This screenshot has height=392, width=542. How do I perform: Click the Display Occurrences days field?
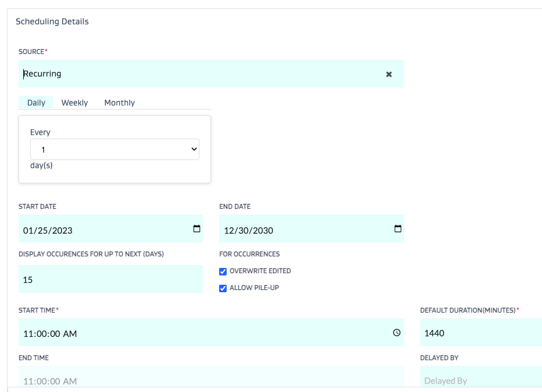click(110, 280)
